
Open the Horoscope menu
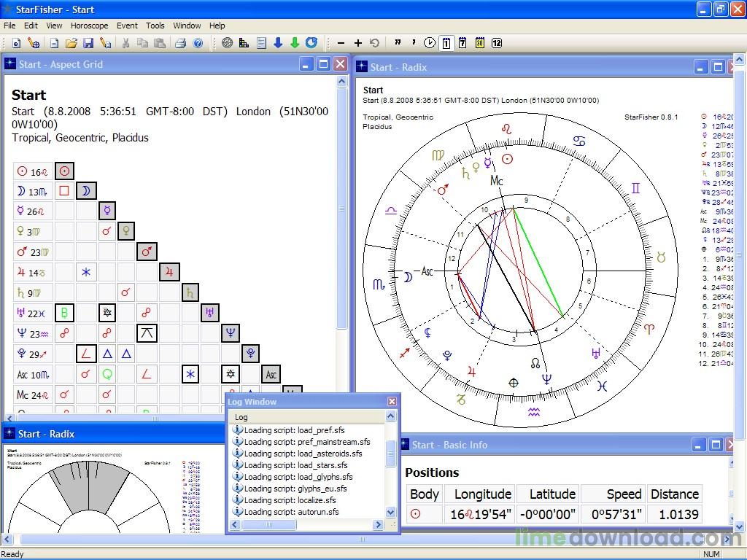click(89, 26)
